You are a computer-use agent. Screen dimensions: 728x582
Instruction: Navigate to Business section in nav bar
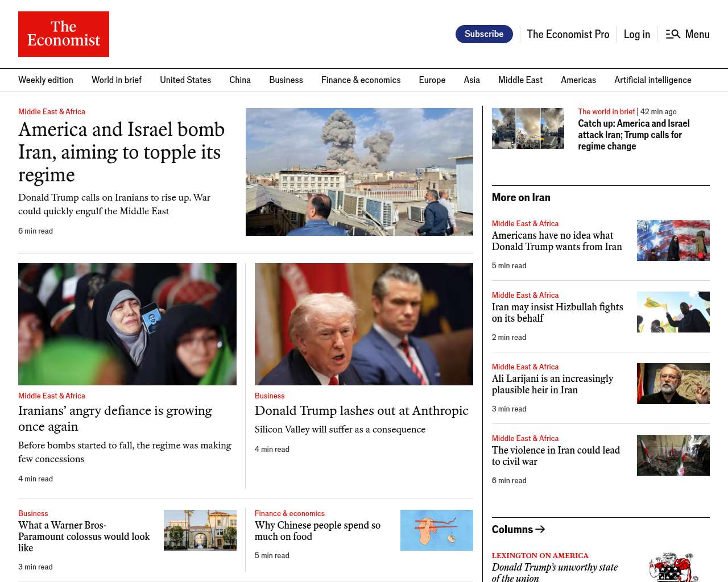click(286, 80)
